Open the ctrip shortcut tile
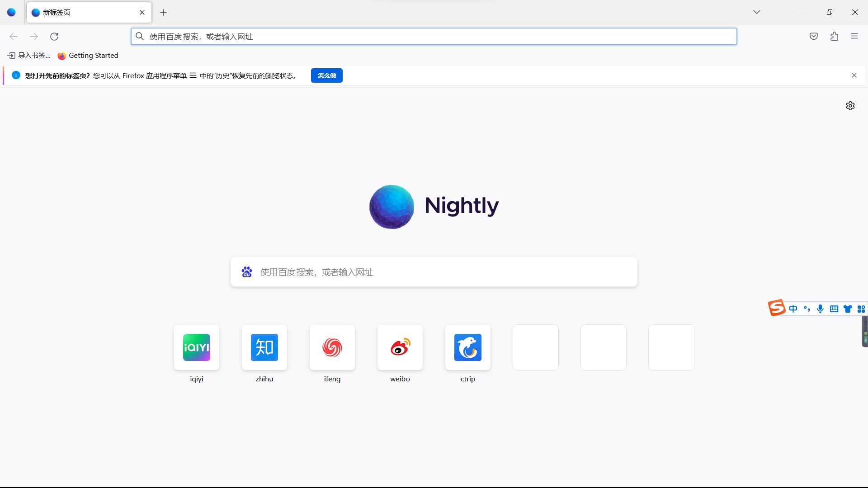The image size is (868, 488). 468,347
